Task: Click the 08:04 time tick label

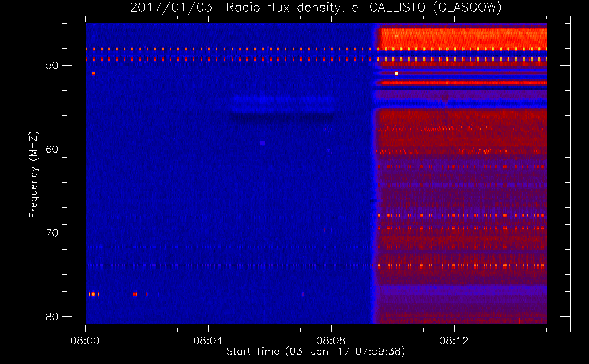Action: point(208,341)
